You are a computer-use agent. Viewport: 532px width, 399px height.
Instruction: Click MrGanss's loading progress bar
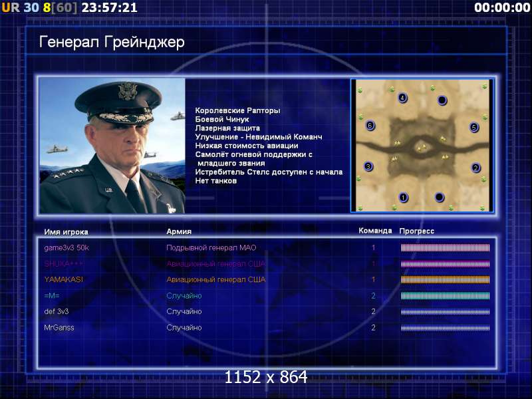[445, 328]
